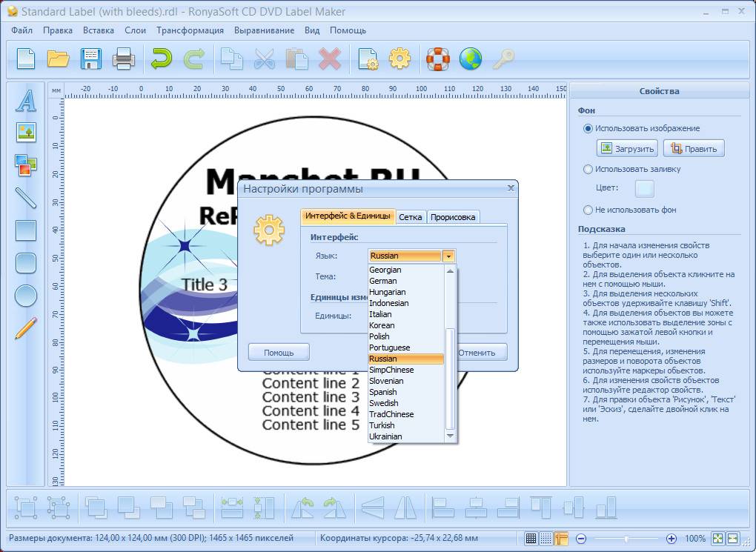Open registration with the key icon
The height and width of the screenshot is (552, 756).
point(503,59)
